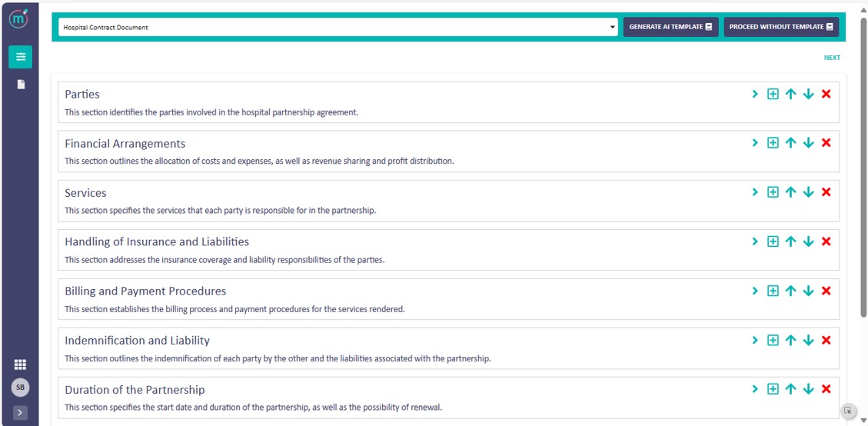Expand Handling of Insurance and Liabilities chevron
Screen dimensions: 868x426
click(754, 241)
